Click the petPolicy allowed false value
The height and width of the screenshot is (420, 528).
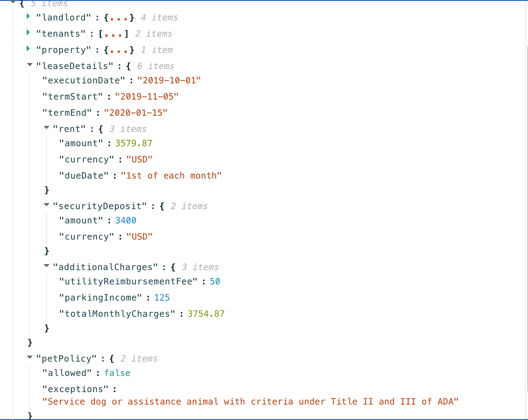[x=117, y=373]
